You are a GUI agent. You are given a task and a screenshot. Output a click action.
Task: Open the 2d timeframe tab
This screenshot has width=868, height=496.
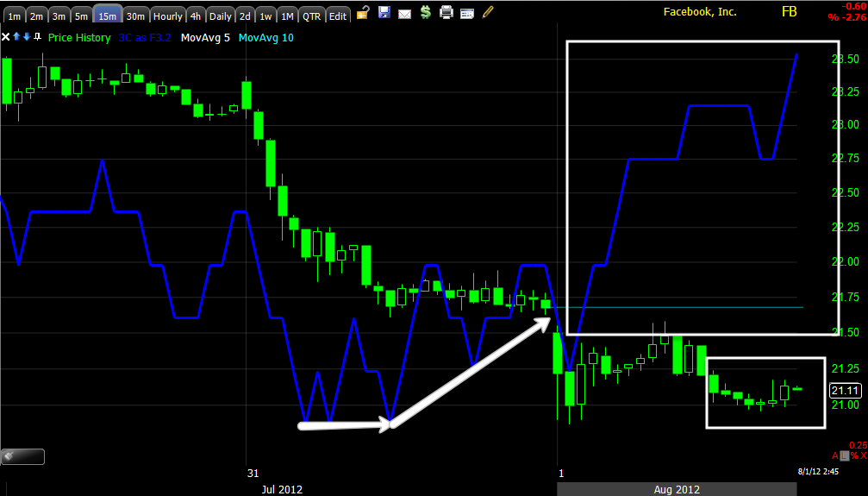pyautogui.click(x=246, y=16)
